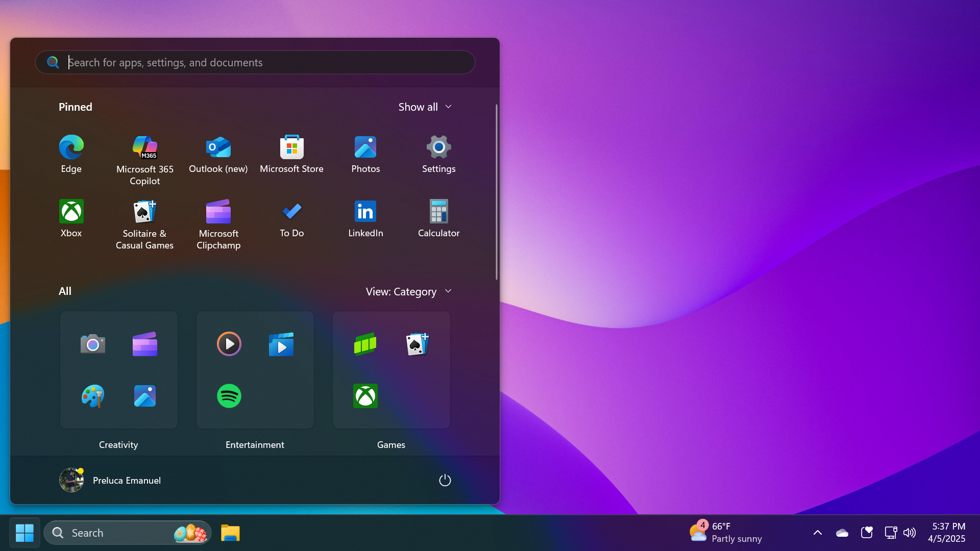This screenshot has width=980, height=551.
Task: Open LinkedIn from the Start menu
Action: tap(365, 218)
